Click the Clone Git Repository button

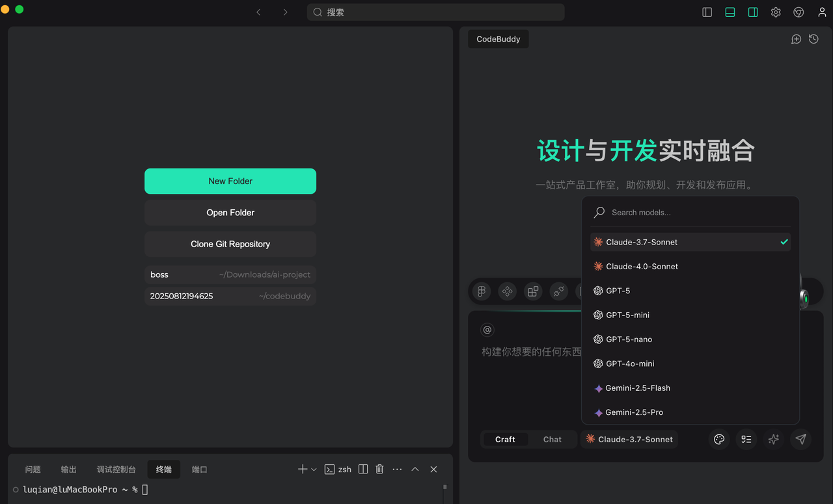point(230,244)
